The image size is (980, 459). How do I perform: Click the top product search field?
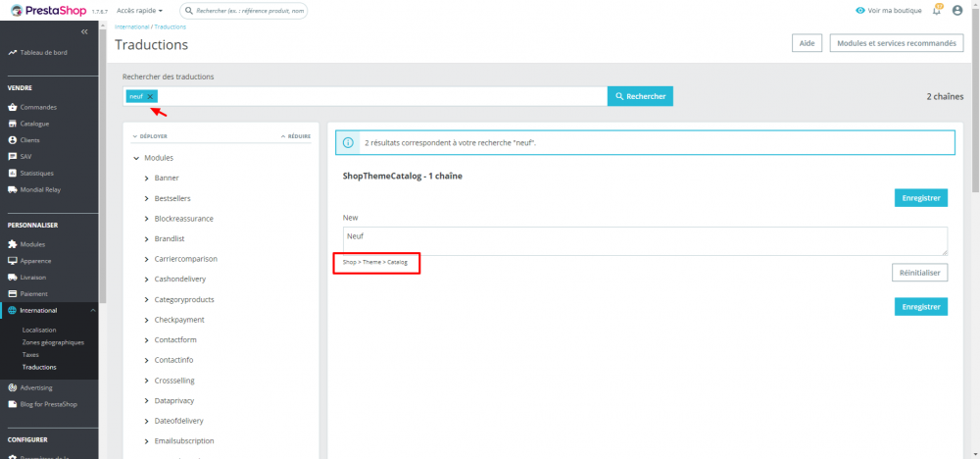[244, 11]
